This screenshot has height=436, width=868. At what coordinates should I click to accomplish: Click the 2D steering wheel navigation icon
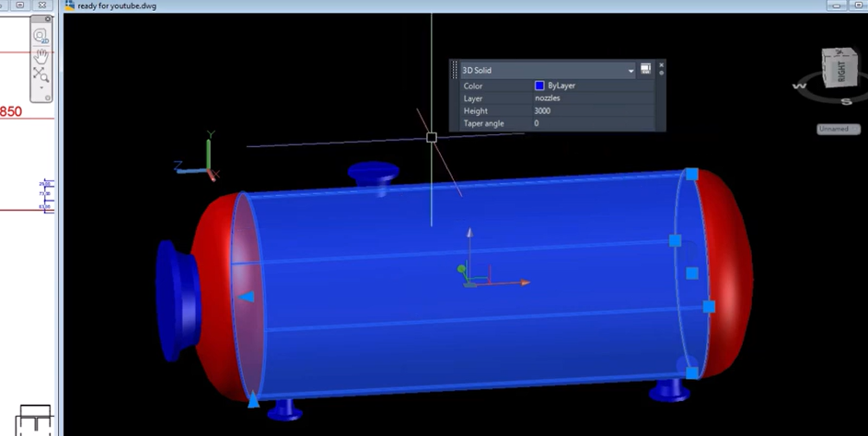[41, 36]
